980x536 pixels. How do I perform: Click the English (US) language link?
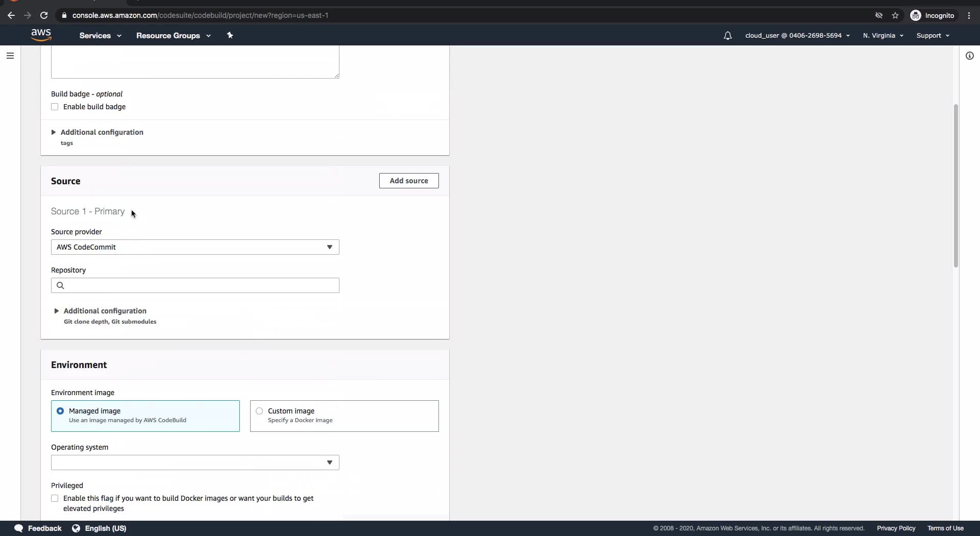click(x=106, y=528)
